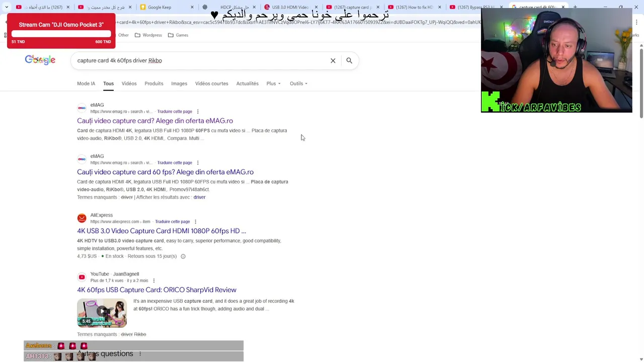Switch to USB 3.0 HDMI Video tab

[x=291, y=7]
